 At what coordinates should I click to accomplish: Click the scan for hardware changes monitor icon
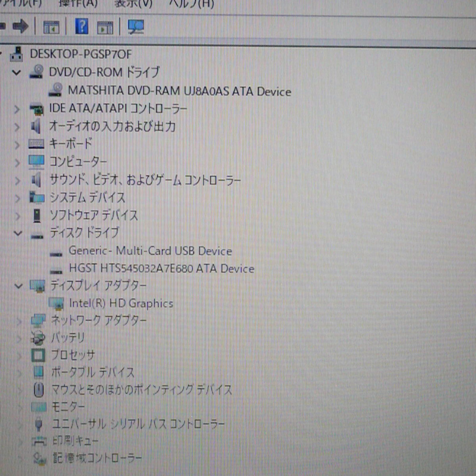coord(136,27)
